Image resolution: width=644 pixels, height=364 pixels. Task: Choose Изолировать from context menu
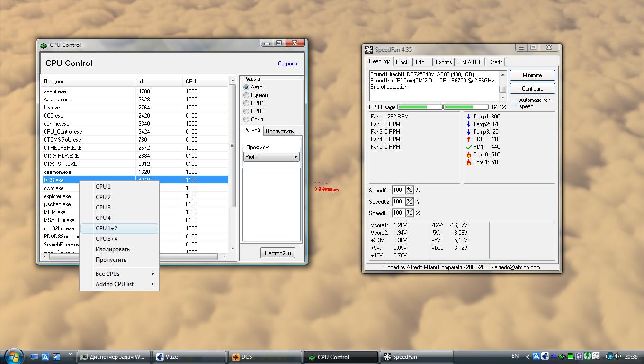tap(119, 249)
